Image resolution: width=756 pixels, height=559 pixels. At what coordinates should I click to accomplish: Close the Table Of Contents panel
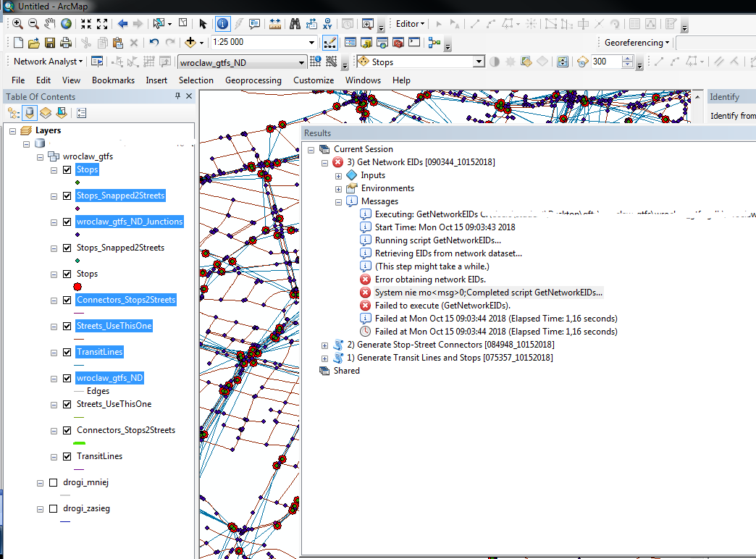pos(189,96)
